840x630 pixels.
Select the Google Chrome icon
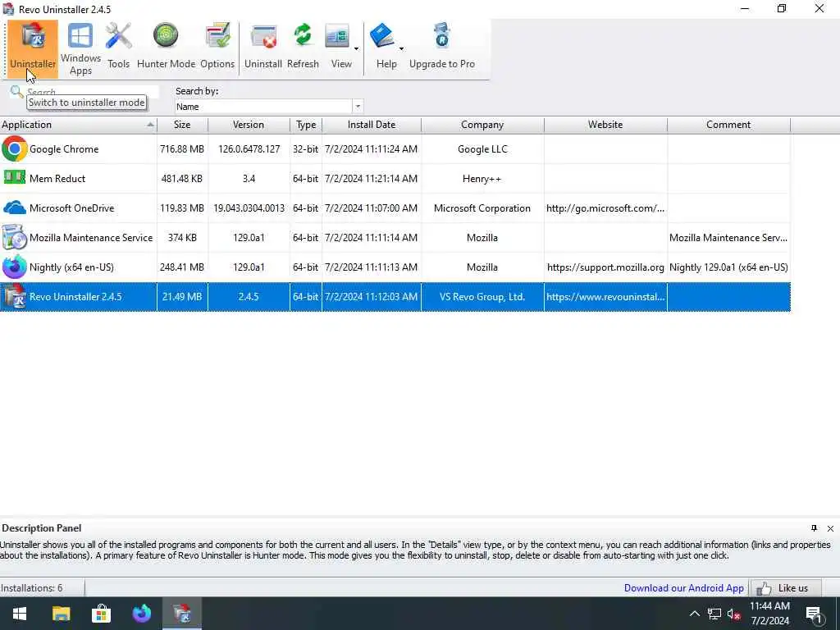[15, 149]
